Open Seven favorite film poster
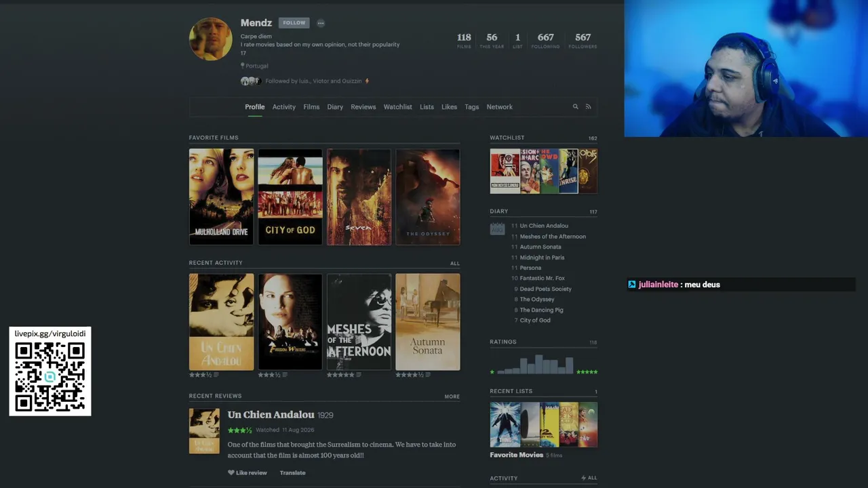This screenshot has width=868, height=488. coord(359,197)
